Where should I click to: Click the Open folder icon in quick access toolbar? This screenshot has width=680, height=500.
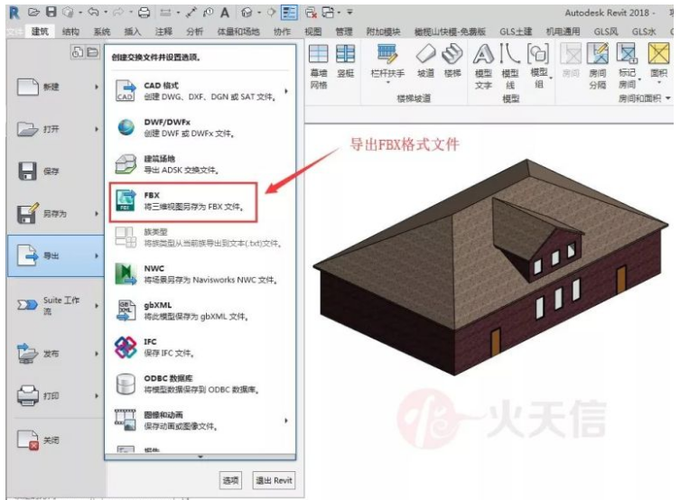[34, 12]
